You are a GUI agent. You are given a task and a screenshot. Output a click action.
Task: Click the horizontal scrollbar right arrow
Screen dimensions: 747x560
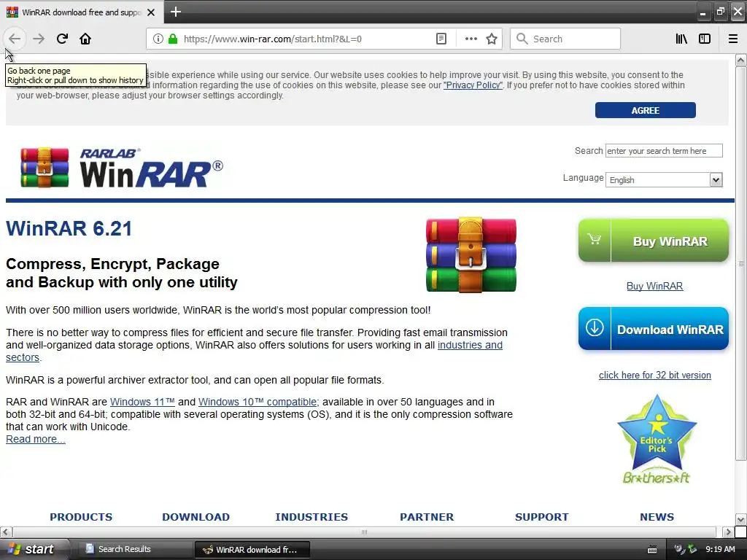click(x=727, y=532)
